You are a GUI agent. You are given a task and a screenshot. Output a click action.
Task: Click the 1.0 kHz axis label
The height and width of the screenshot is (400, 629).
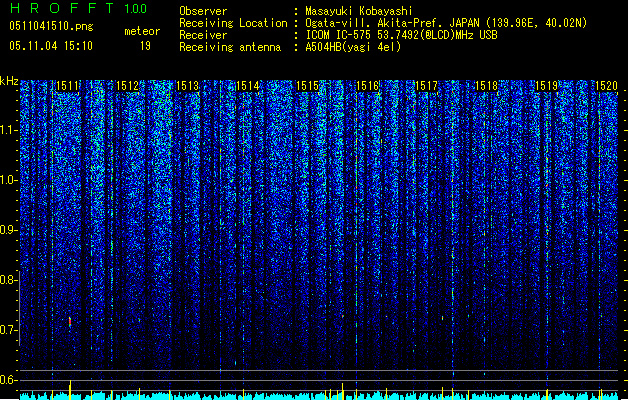tap(9, 180)
